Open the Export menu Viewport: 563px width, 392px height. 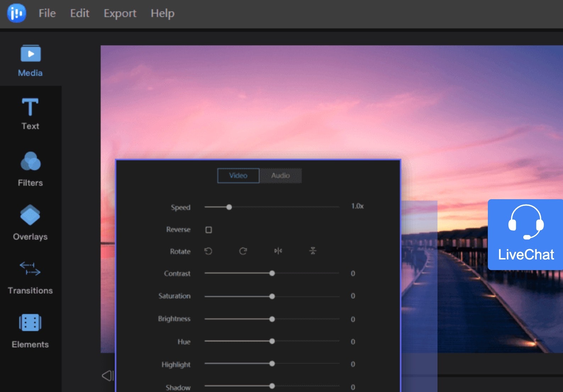point(120,13)
